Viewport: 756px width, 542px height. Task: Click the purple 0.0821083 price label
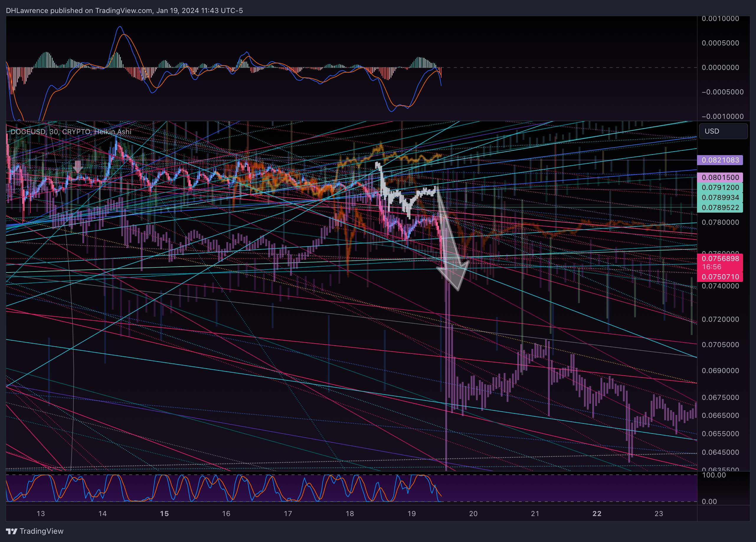coord(720,160)
